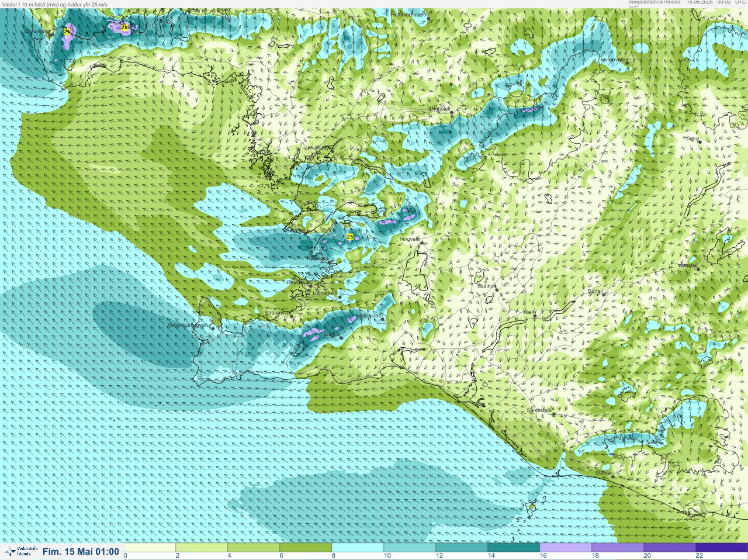Click the Steinar station label
Viewport: 748px width, 560px height.
(604, 473)
